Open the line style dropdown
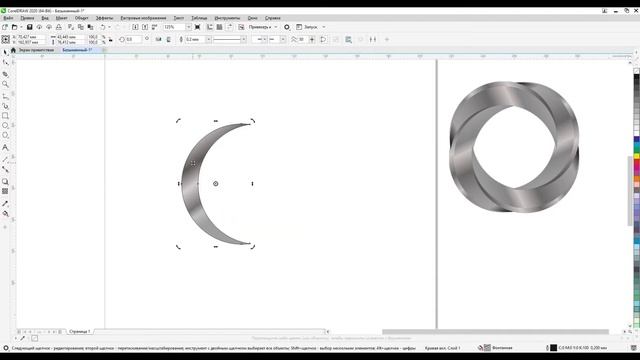640x360 pixels. [x=243, y=40]
